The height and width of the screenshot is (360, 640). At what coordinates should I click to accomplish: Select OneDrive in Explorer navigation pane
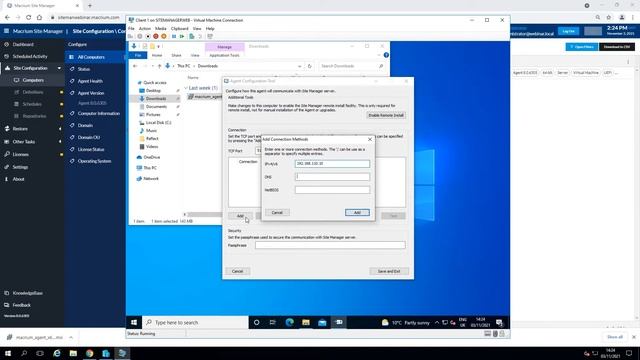pyautogui.click(x=151, y=157)
